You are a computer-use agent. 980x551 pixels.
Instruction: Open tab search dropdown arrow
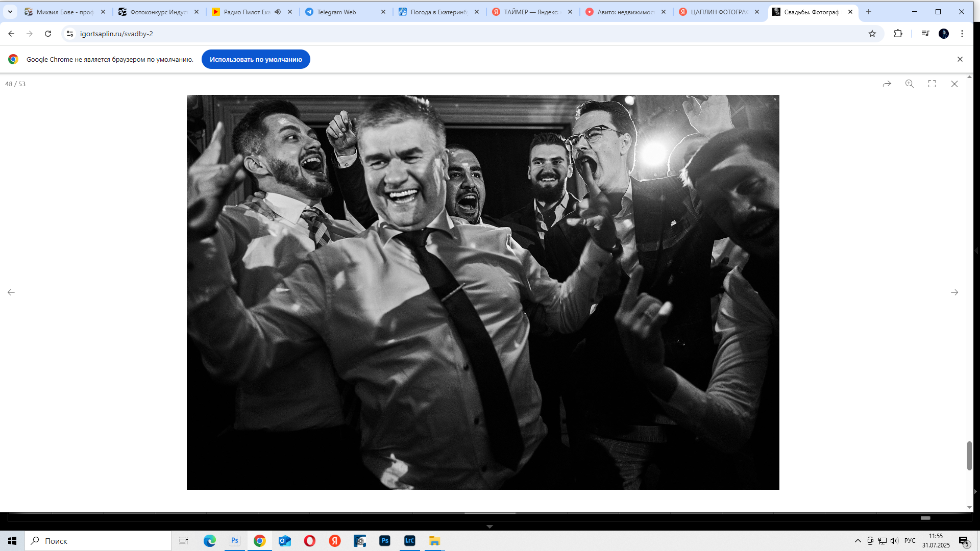coord(10,12)
